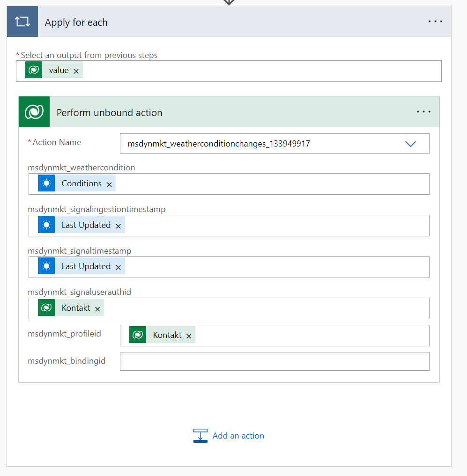
Task: Click the msdynmkt_bindingid input field
Action: click(274, 361)
